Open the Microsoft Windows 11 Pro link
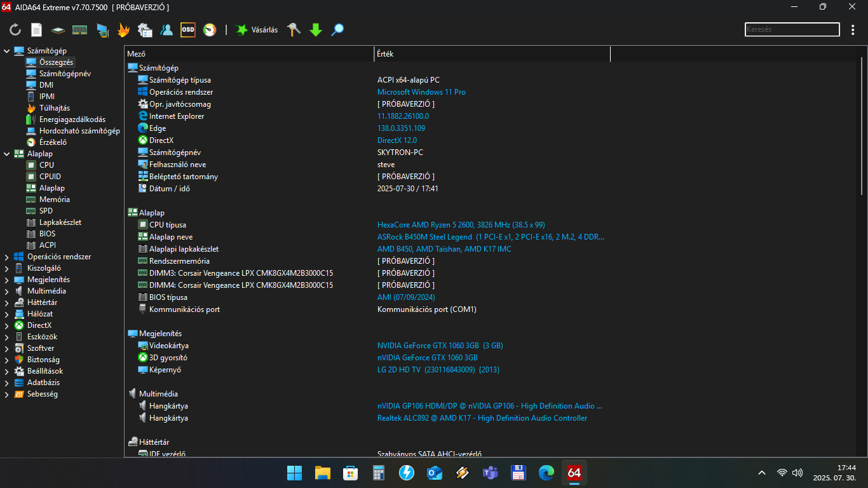The image size is (868, 488). pos(421,92)
